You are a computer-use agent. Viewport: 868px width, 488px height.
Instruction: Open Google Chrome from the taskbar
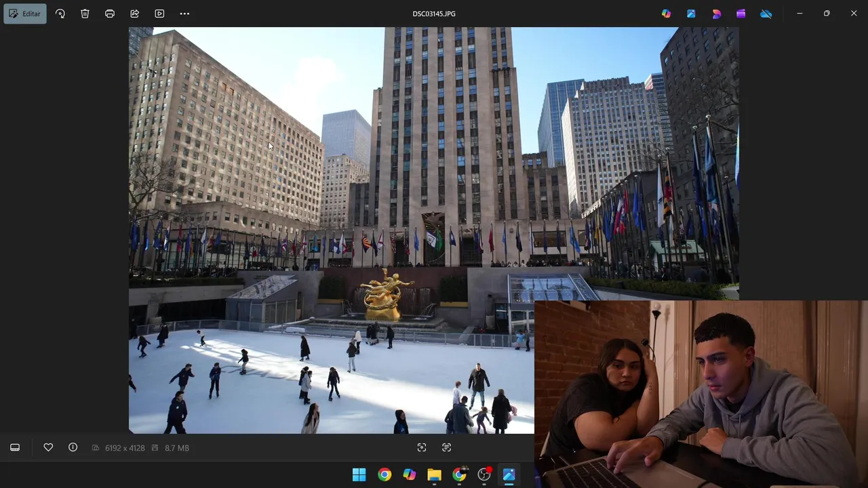[384, 474]
